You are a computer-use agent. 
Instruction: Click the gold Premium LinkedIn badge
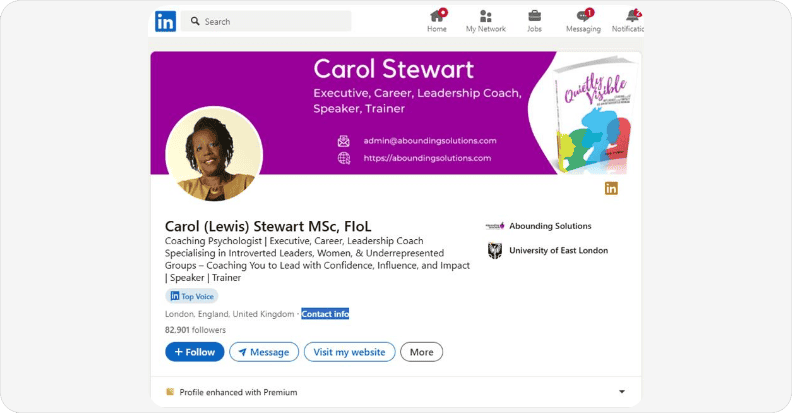coord(611,188)
